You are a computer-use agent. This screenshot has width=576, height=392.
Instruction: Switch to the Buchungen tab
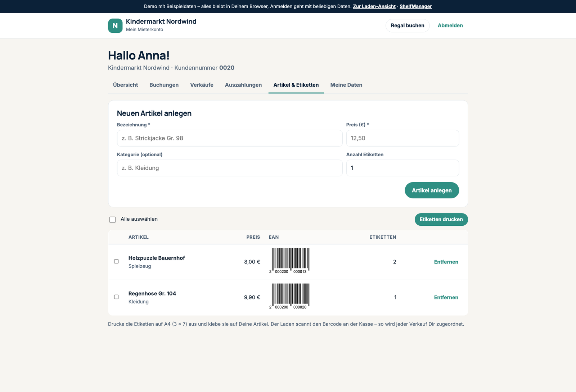[x=164, y=85]
